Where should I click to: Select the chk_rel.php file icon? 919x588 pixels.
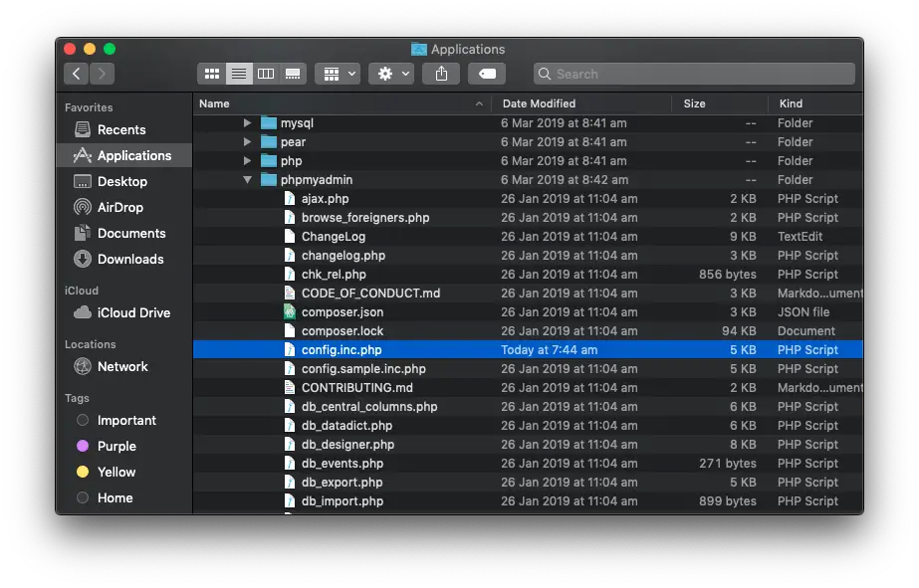(290, 274)
